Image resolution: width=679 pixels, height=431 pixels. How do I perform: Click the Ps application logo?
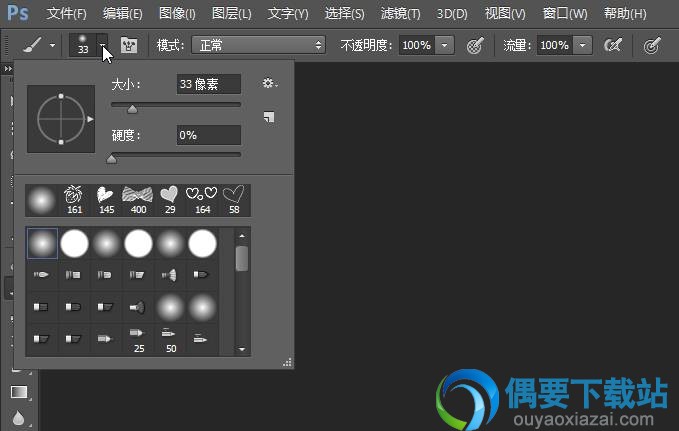pyautogui.click(x=18, y=13)
